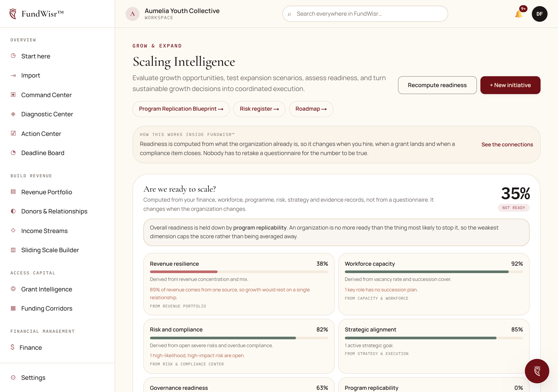Click the Sliding Scale Builder columns icon
The height and width of the screenshot is (392, 558).
pyautogui.click(x=13, y=250)
